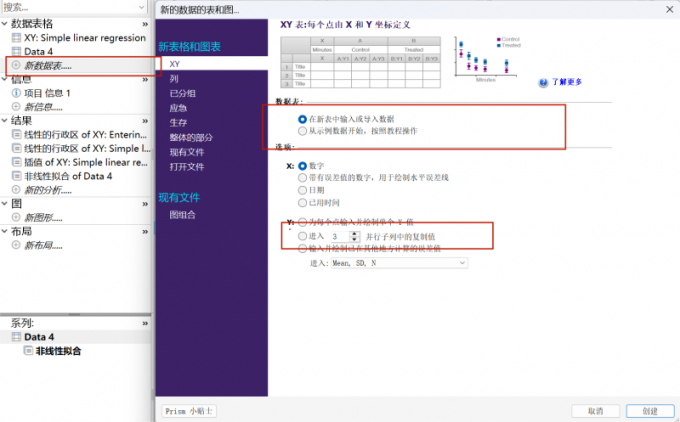Click the Data 4 table icon in 系列 panel

click(16, 337)
